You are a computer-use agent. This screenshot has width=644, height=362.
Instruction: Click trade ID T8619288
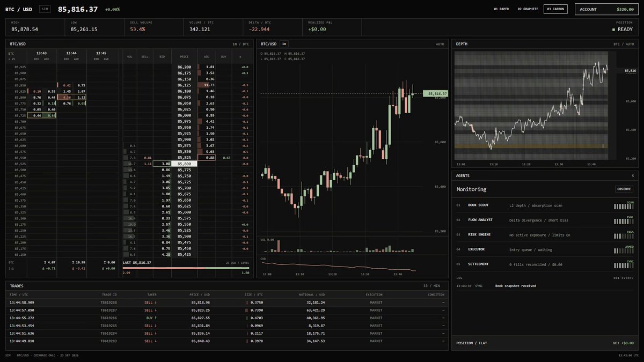109,302
